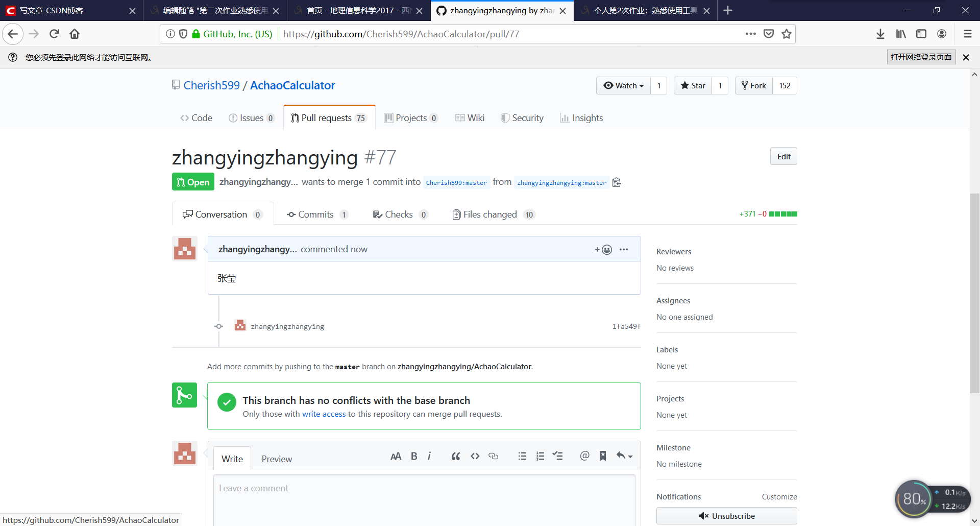
Task: Open the Wiki tab
Action: tap(470, 118)
